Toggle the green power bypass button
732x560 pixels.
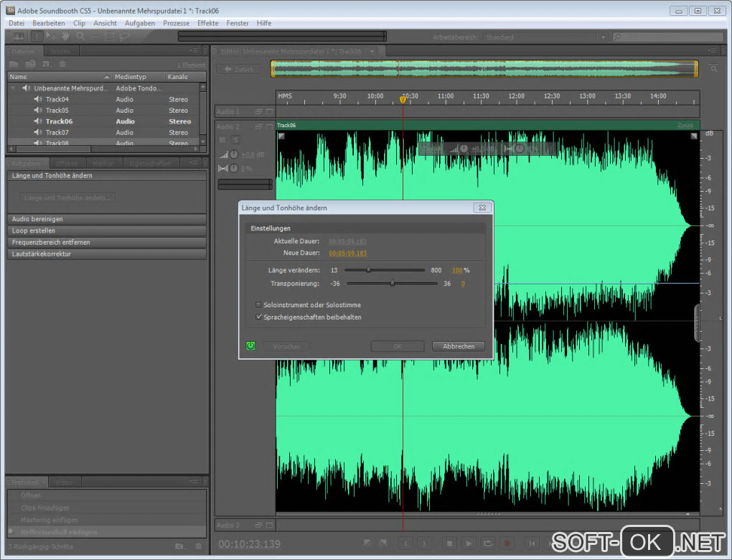coord(250,346)
